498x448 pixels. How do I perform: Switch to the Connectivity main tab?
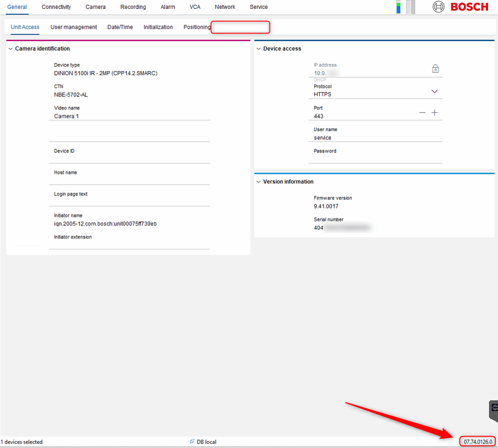pyautogui.click(x=56, y=7)
